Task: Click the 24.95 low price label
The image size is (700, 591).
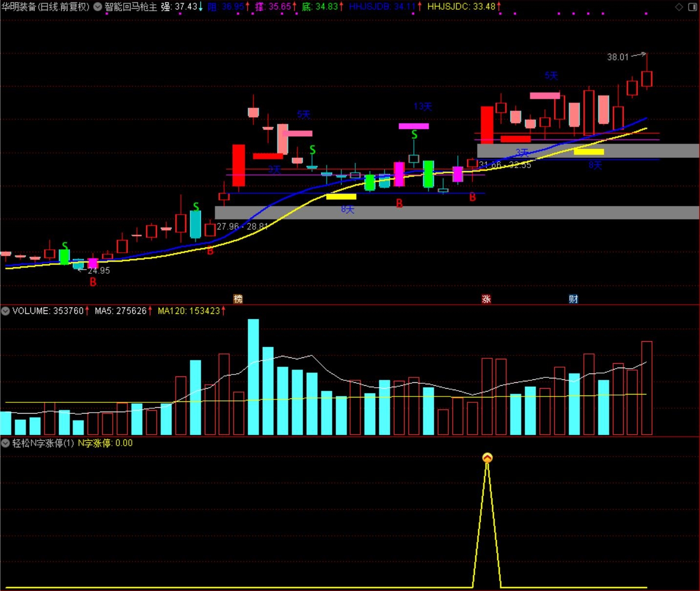Action: [99, 270]
